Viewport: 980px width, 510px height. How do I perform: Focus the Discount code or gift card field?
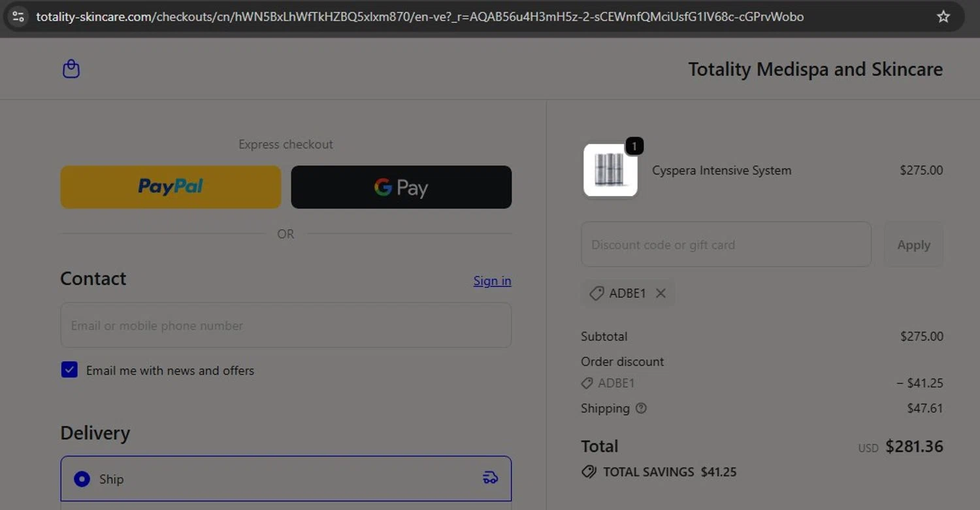[726, 245]
